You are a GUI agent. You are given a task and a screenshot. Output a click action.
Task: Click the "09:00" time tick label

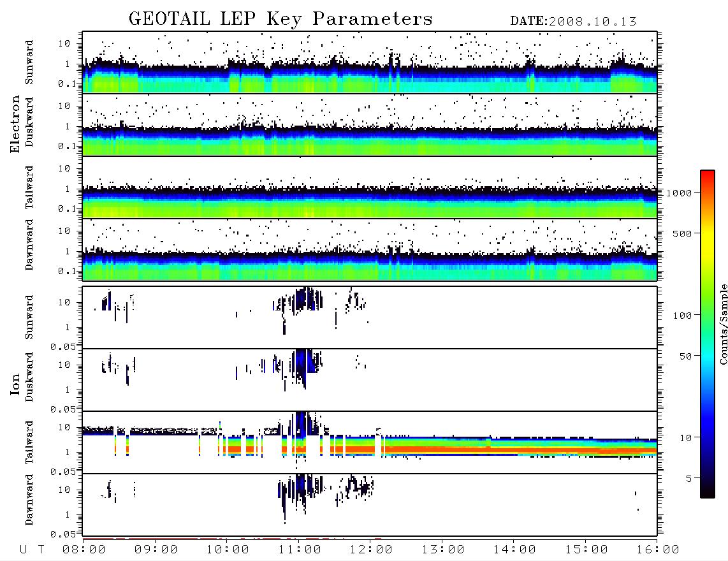click(x=156, y=550)
